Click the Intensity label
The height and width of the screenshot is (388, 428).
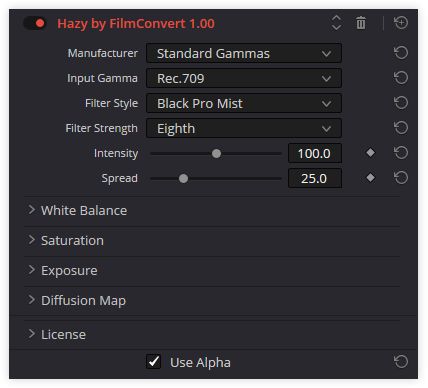tap(116, 153)
